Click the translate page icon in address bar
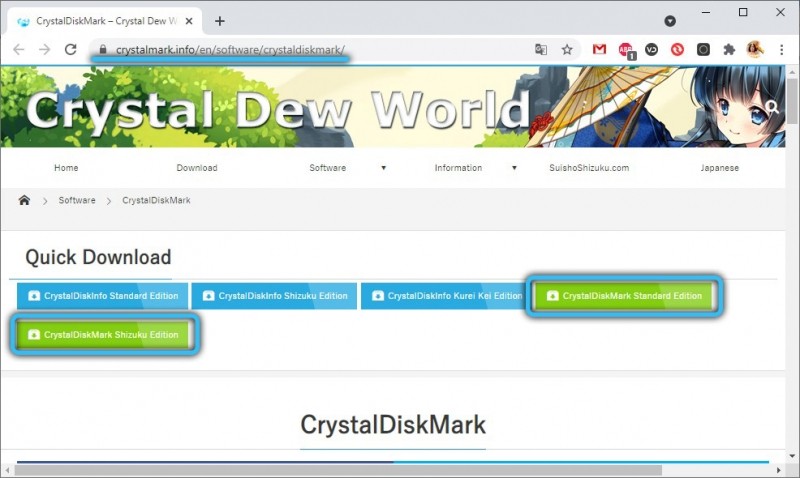The image size is (800, 478). point(541,49)
